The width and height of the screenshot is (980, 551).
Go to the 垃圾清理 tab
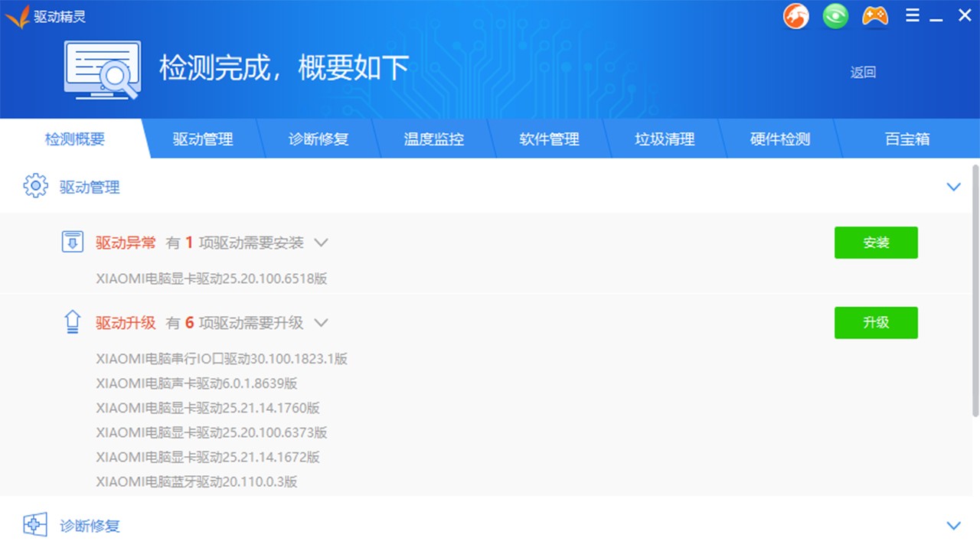click(664, 139)
